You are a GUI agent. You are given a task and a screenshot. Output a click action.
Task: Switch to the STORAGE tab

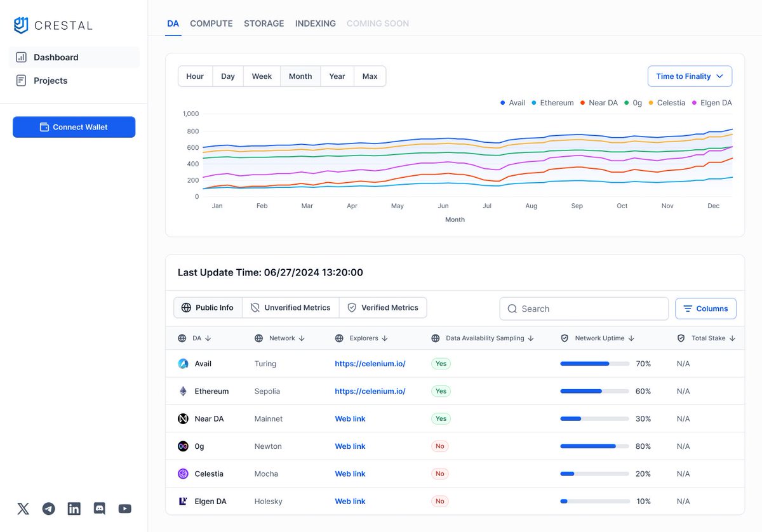(x=264, y=23)
